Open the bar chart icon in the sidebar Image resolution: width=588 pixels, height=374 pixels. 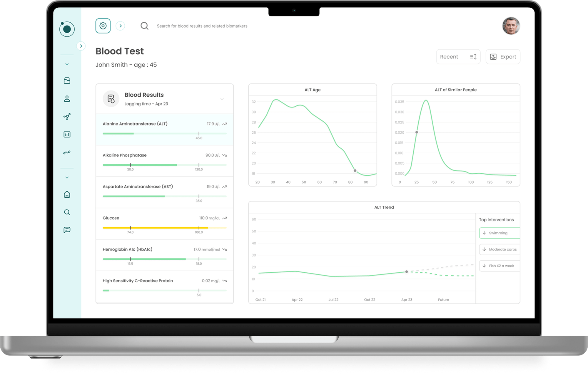tap(67, 135)
